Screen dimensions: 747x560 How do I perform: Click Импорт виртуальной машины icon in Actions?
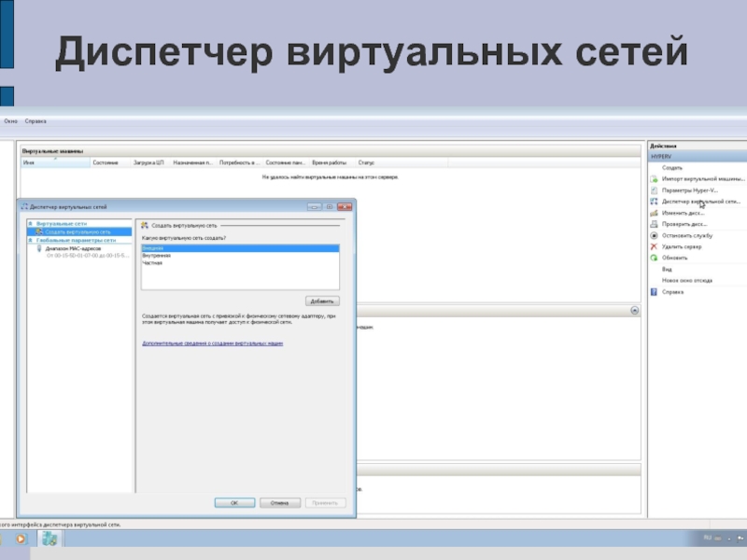tap(655, 179)
